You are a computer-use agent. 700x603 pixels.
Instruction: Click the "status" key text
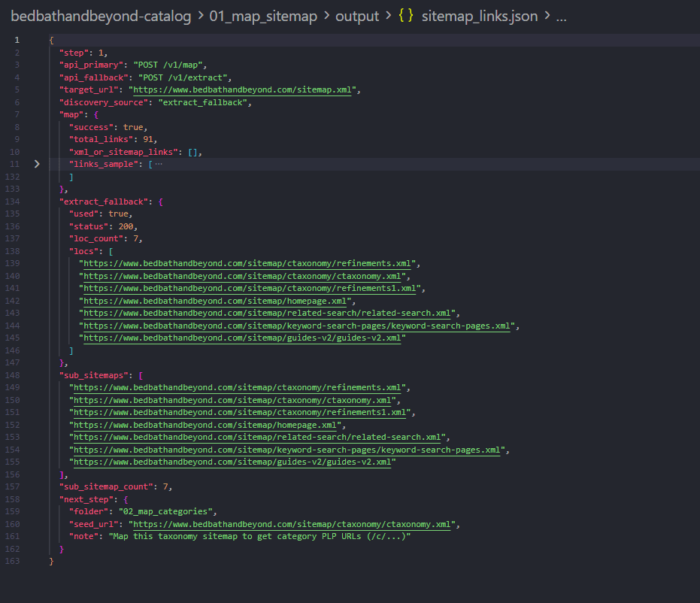click(89, 226)
